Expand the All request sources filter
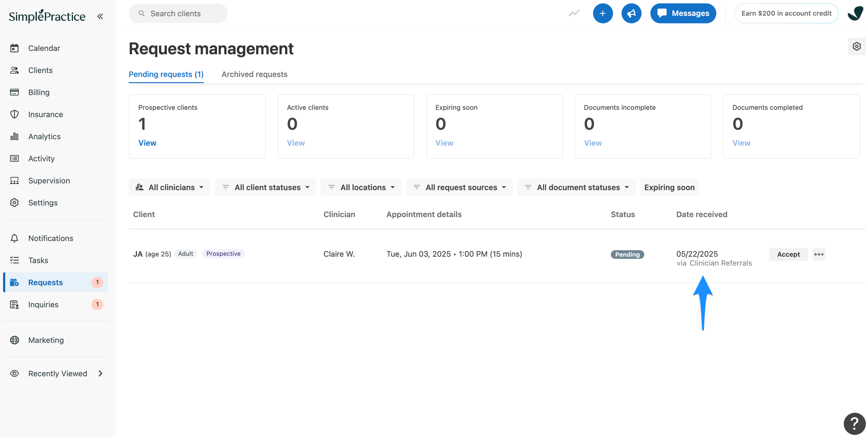Viewport: 868px width, 437px height. coord(459,187)
